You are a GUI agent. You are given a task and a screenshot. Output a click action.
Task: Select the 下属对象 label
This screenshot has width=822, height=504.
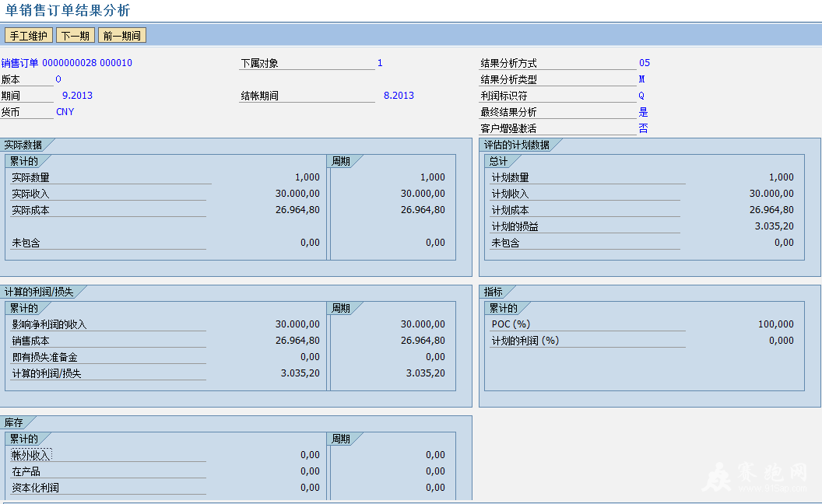point(259,64)
